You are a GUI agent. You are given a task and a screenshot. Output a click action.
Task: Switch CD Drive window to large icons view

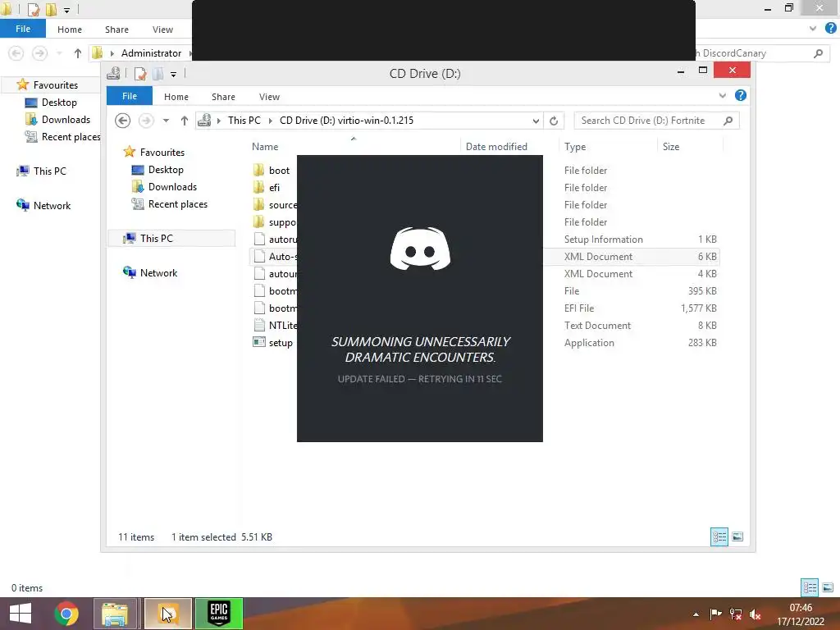coord(737,536)
